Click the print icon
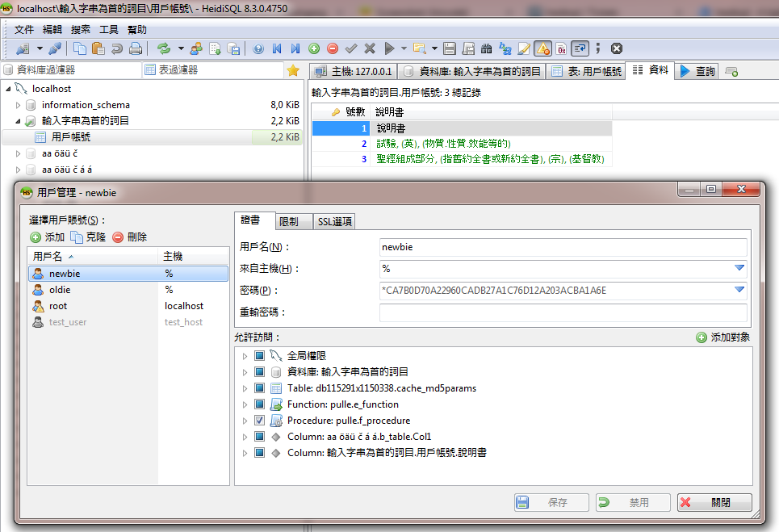 pyautogui.click(x=135, y=48)
